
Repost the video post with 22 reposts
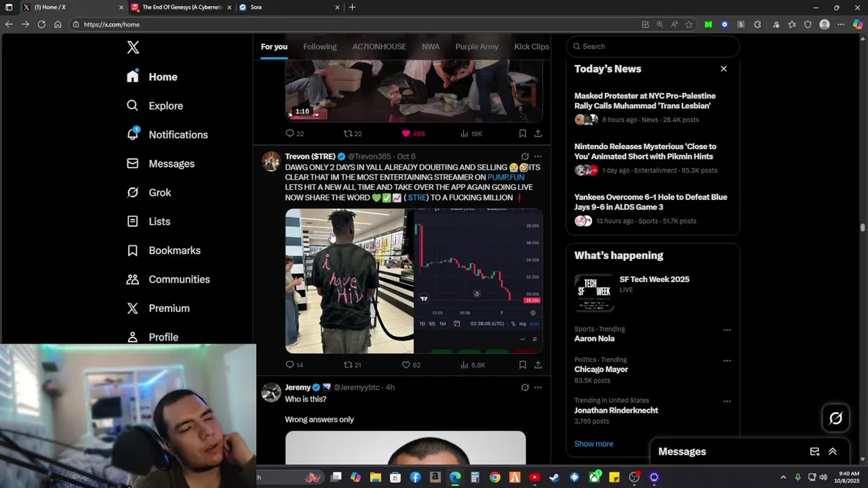[353, 134]
